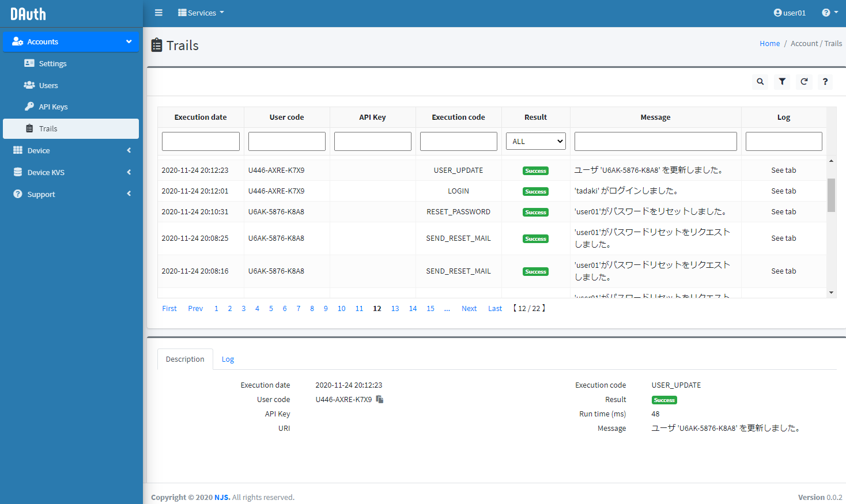
Task: Expand the Device menu chevron
Action: point(129,150)
